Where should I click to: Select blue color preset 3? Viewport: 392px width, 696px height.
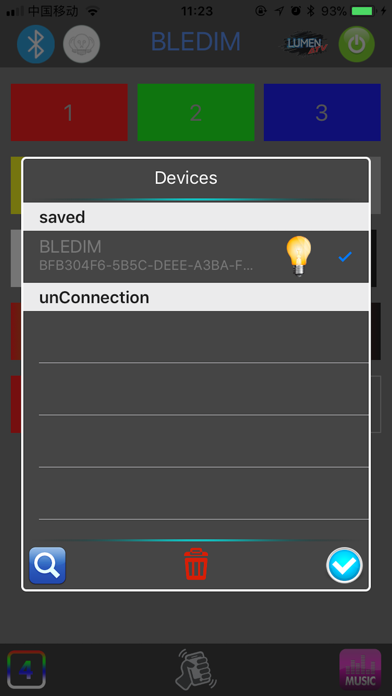322,112
